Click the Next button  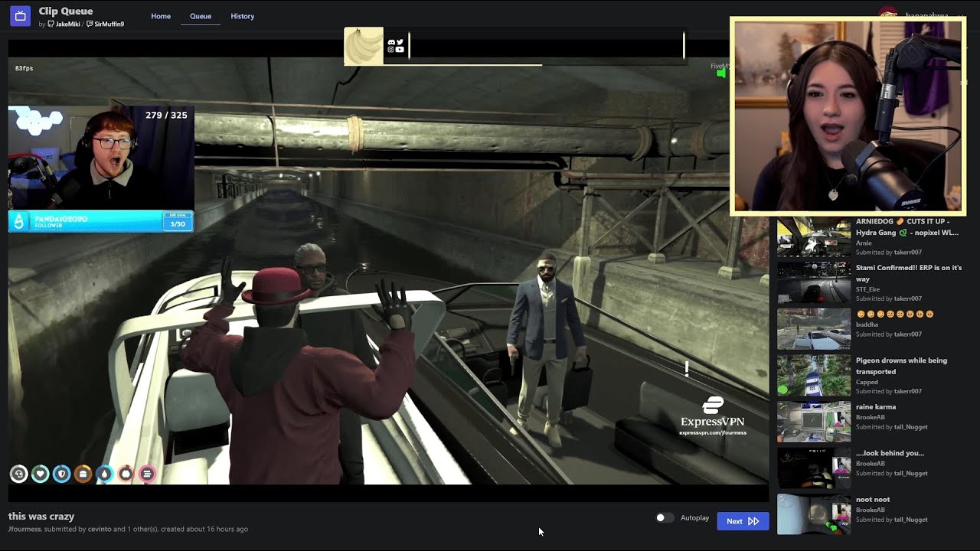[x=743, y=521]
